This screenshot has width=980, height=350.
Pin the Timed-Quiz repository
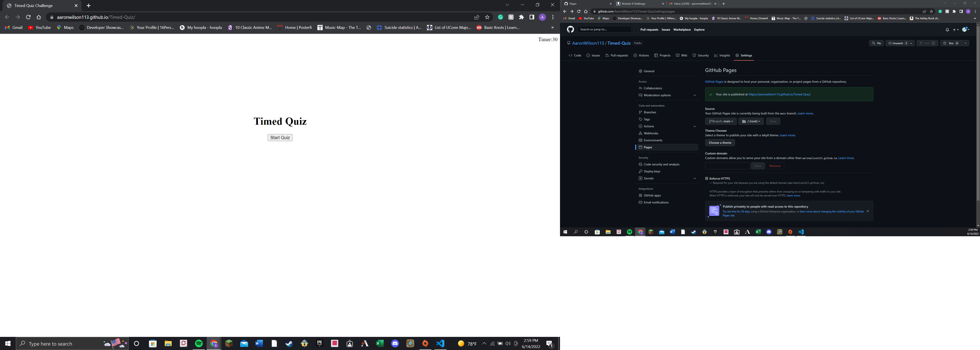[x=877, y=43]
